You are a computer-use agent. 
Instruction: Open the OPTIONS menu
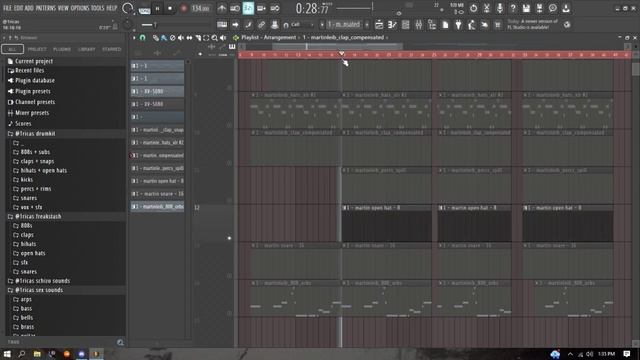pyautogui.click(x=80, y=8)
